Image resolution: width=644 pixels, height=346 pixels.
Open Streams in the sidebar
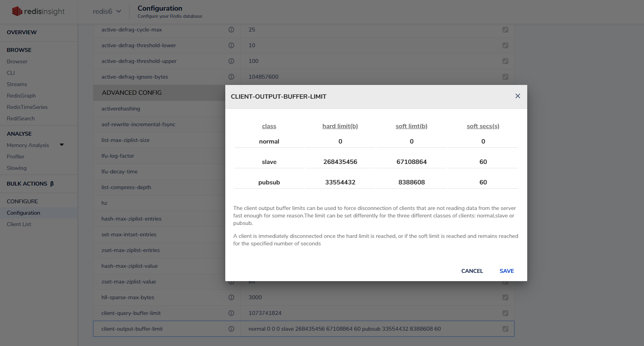pos(17,84)
